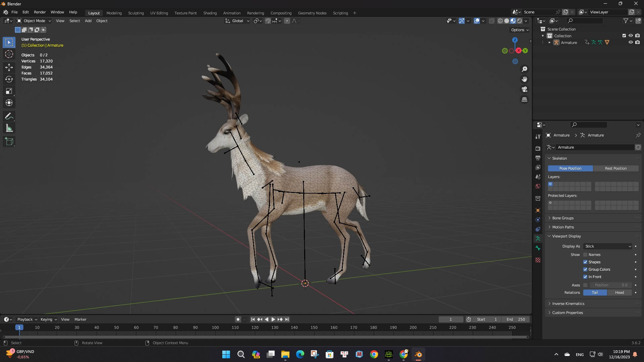
Task: Expand the Motion Paths panel
Action: [563, 227]
